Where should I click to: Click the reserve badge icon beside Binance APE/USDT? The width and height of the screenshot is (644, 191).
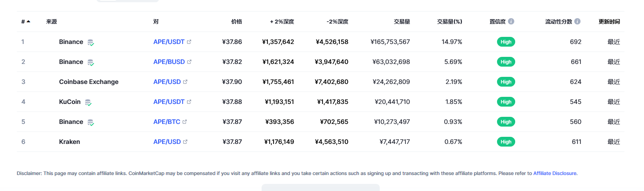[91, 43]
